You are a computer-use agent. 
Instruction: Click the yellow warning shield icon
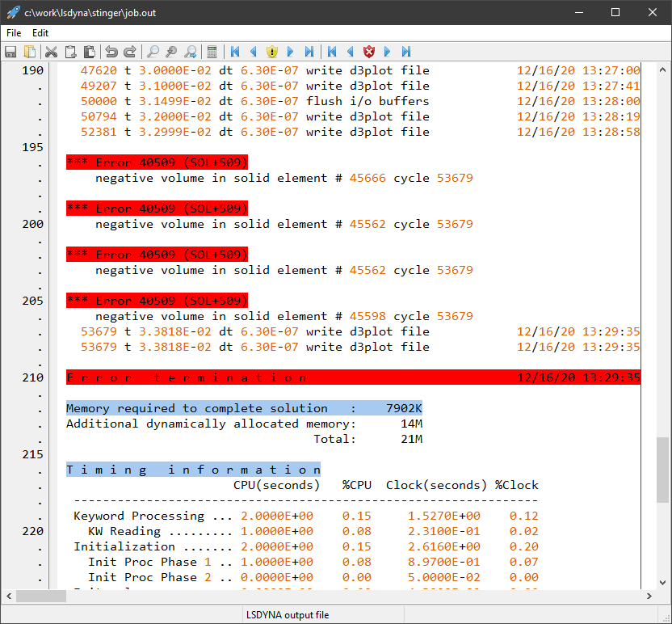tap(272, 52)
